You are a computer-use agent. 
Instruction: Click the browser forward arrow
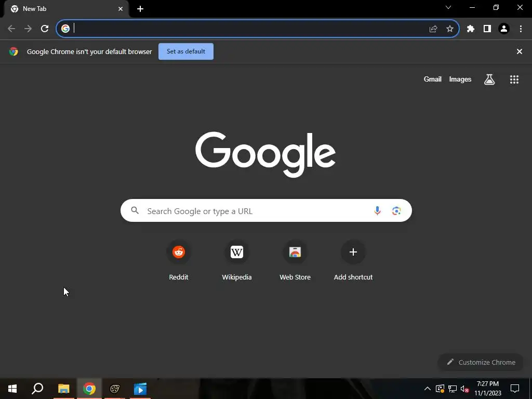pos(28,29)
